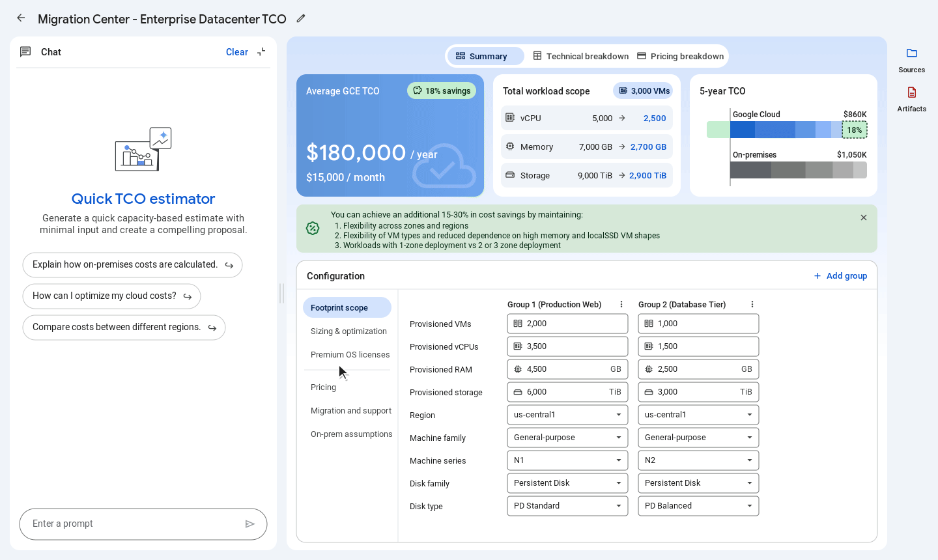Image resolution: width=938 pixels, height=560 pixels.
Task: Dismiss the cost savings banner
Action: (864, 217)
